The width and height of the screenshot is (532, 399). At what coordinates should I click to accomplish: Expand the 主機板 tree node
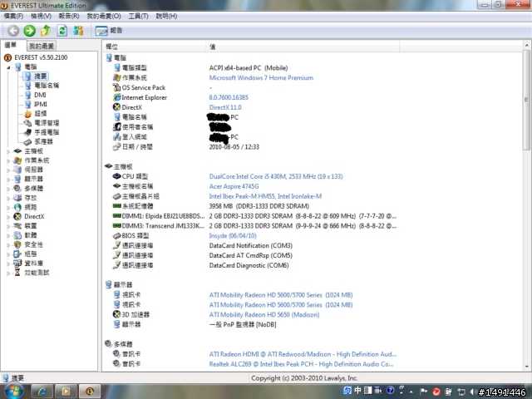click(x=8, y=151)
